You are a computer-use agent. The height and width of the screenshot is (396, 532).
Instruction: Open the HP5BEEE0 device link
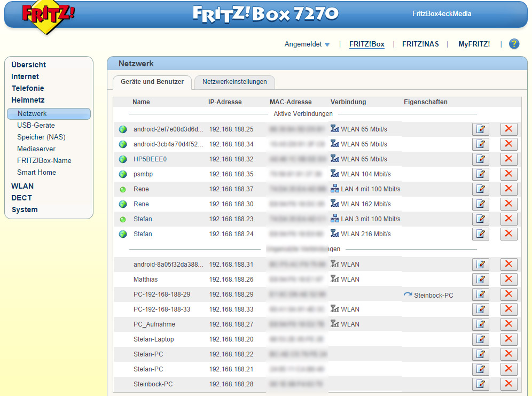(150, 159)
